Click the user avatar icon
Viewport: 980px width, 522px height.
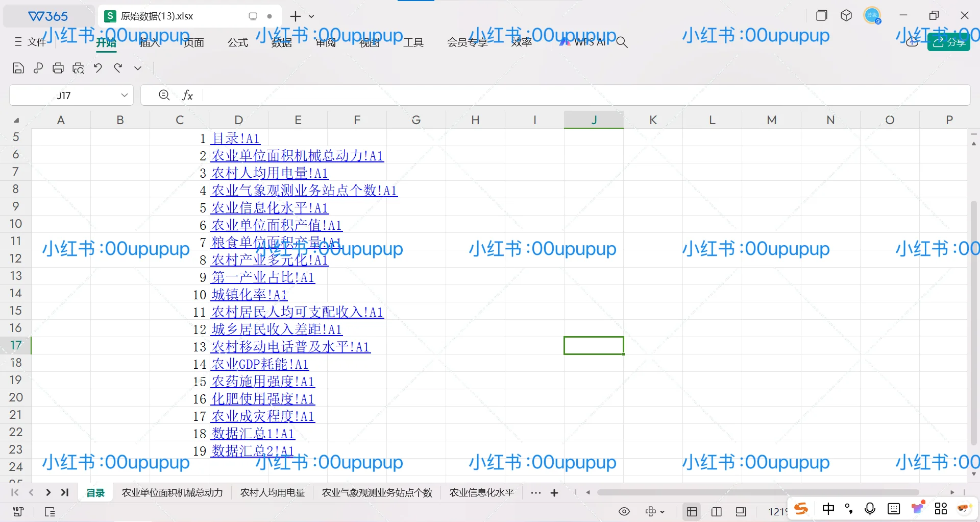(872, 15)
